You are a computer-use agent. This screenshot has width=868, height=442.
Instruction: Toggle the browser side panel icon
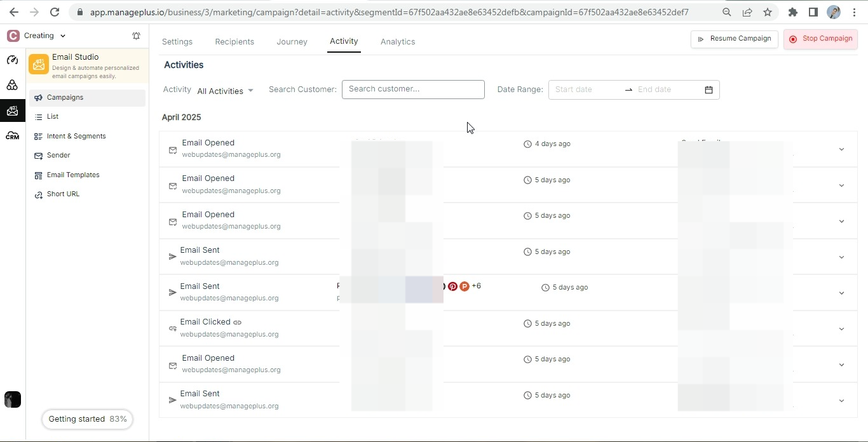coord(813,12)
